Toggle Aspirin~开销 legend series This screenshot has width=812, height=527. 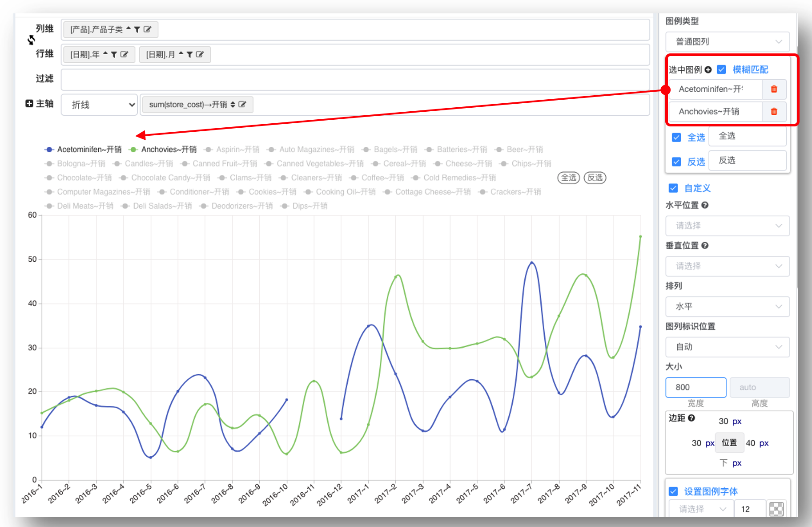click(232, 150)
